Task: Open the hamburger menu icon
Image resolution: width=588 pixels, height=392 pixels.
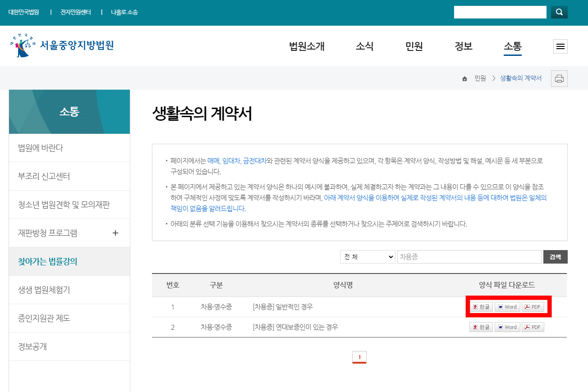Action: [560, 46]
